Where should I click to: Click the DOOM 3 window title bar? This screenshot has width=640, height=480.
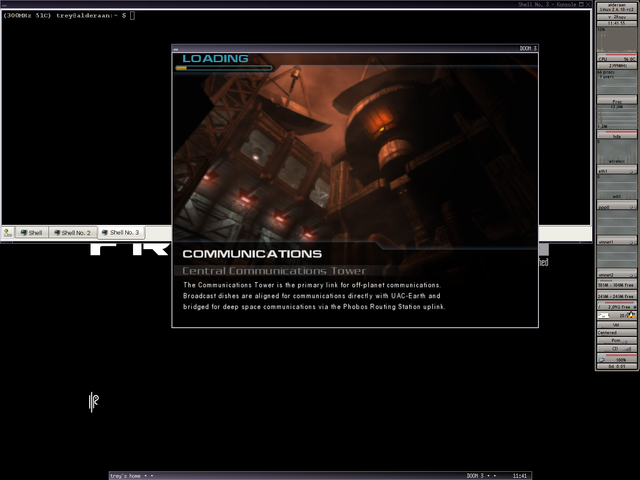click(x=355, y=48)
